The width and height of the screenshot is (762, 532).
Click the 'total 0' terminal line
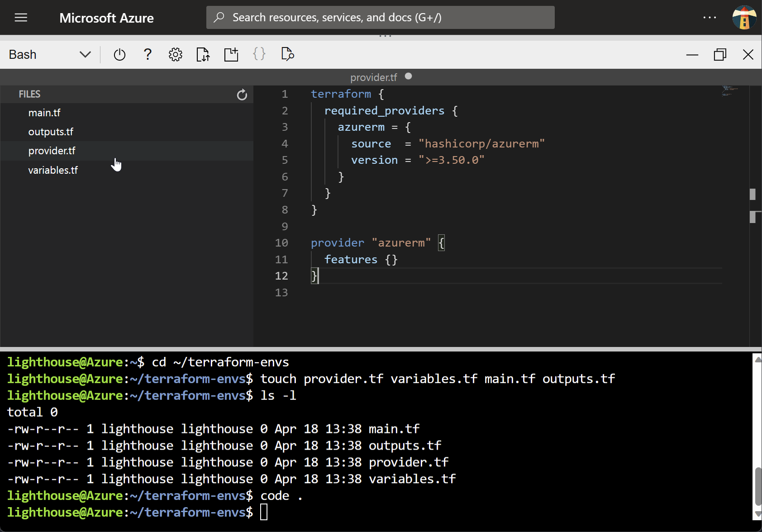(x=33, y=413)
